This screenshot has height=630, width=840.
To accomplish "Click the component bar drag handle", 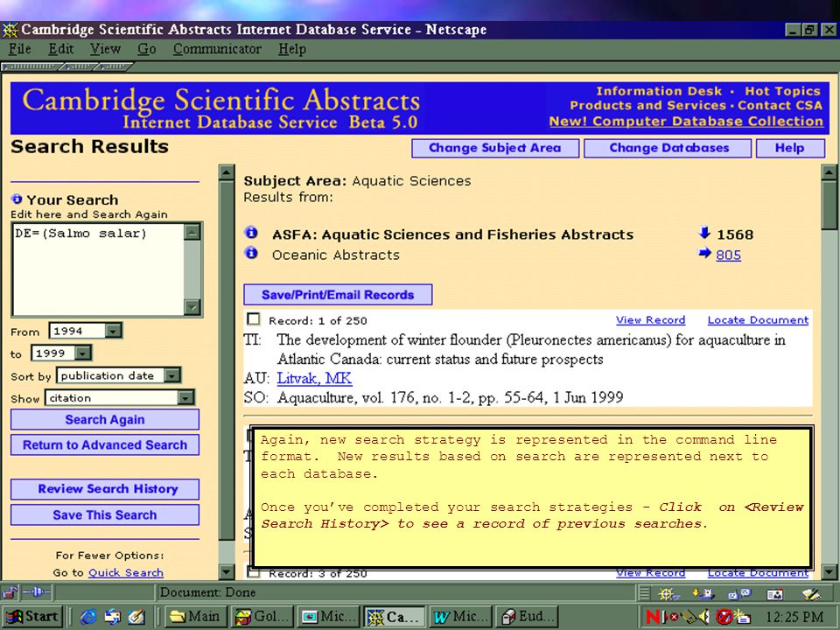I will [x=645, y=593].
